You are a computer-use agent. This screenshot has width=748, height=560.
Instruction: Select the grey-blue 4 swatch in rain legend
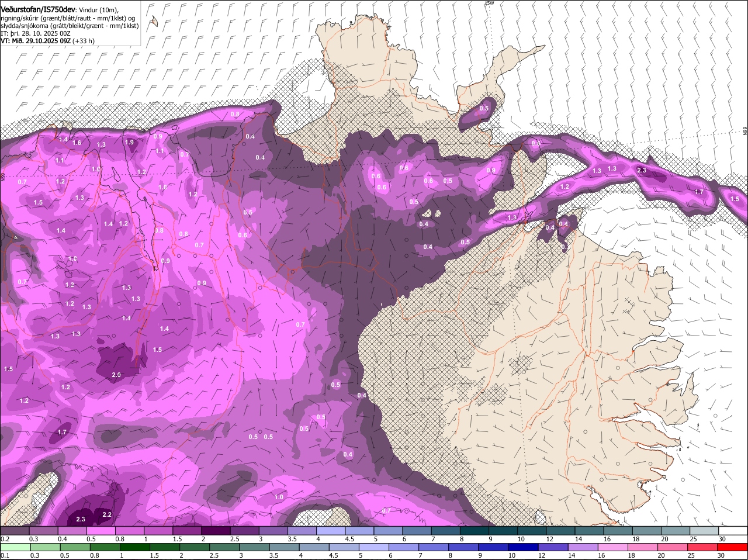pyautogui.click(x=314, y=547)
